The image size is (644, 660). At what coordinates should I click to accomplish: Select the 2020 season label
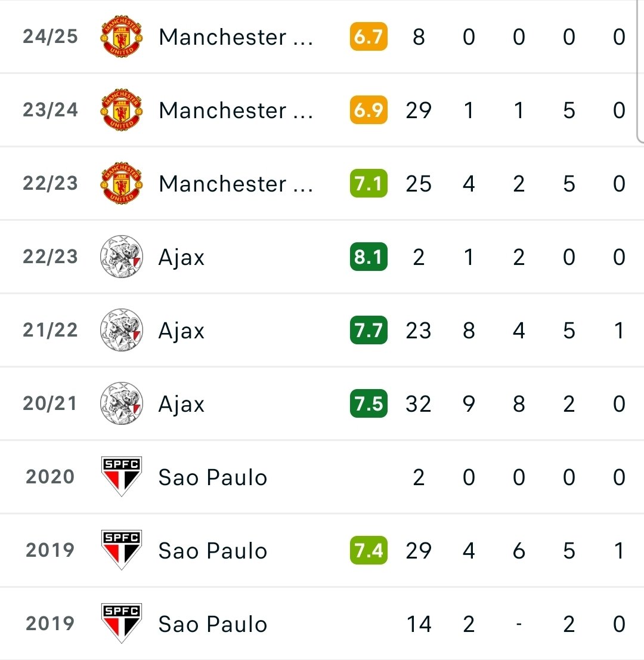(x=50, y=477)
